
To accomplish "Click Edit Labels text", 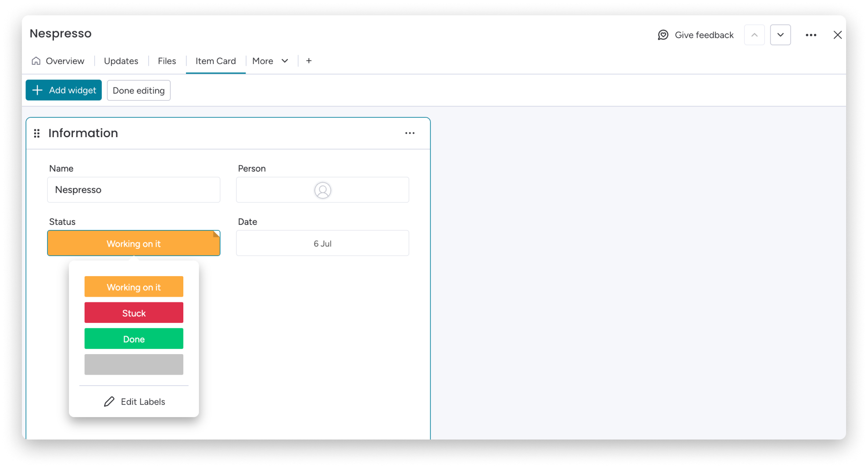I will pos(143,402).
